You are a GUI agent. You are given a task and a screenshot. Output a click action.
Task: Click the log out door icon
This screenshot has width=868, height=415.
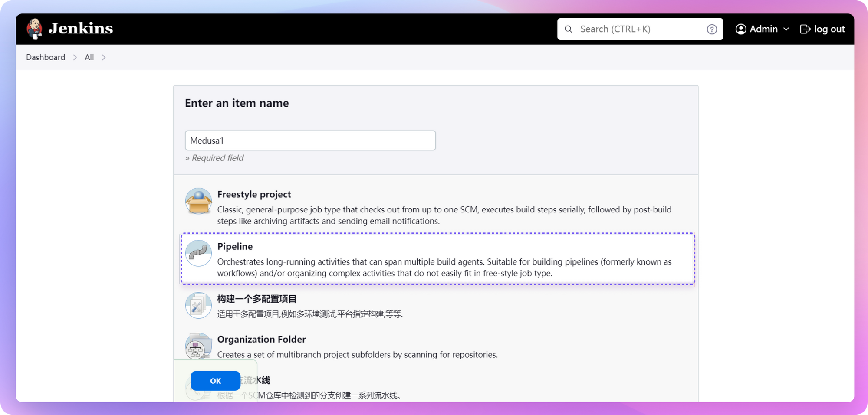point(805,29)
